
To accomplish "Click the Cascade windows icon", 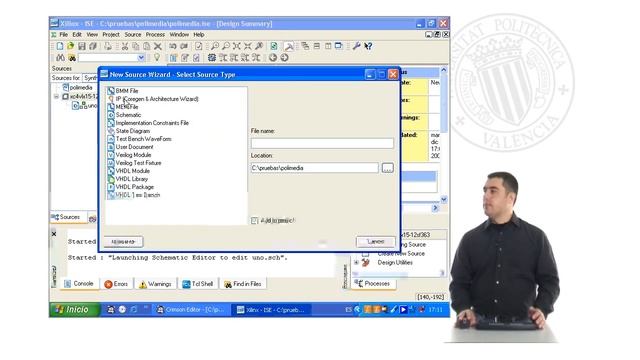I will 305,46.
